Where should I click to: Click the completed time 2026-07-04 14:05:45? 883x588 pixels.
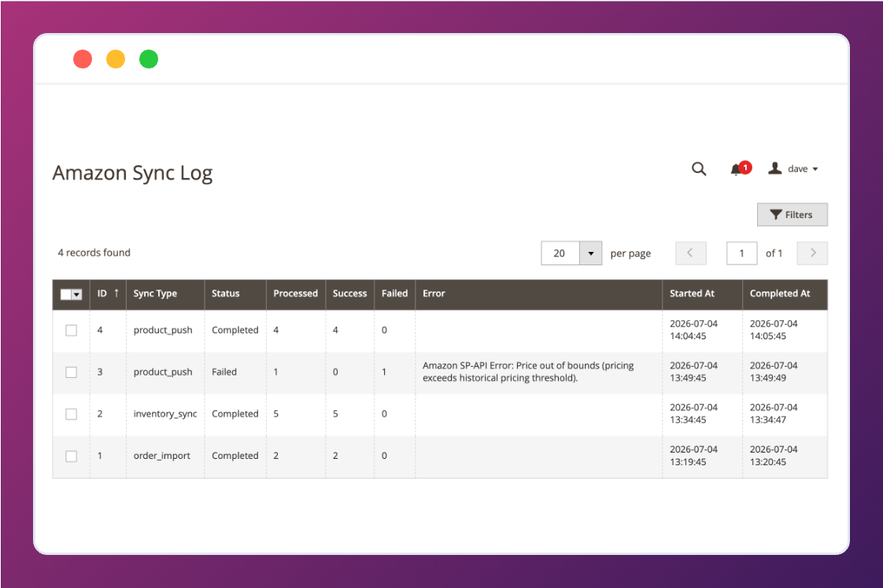coord(774,330)
